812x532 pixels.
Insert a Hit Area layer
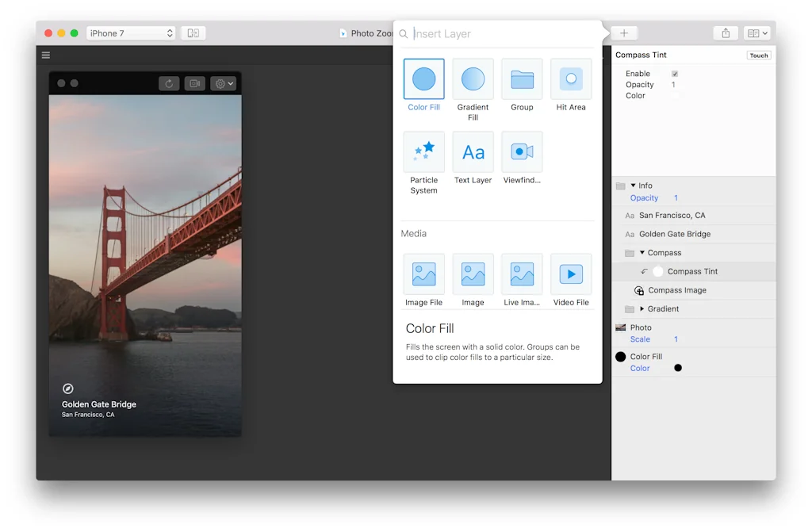571,78
